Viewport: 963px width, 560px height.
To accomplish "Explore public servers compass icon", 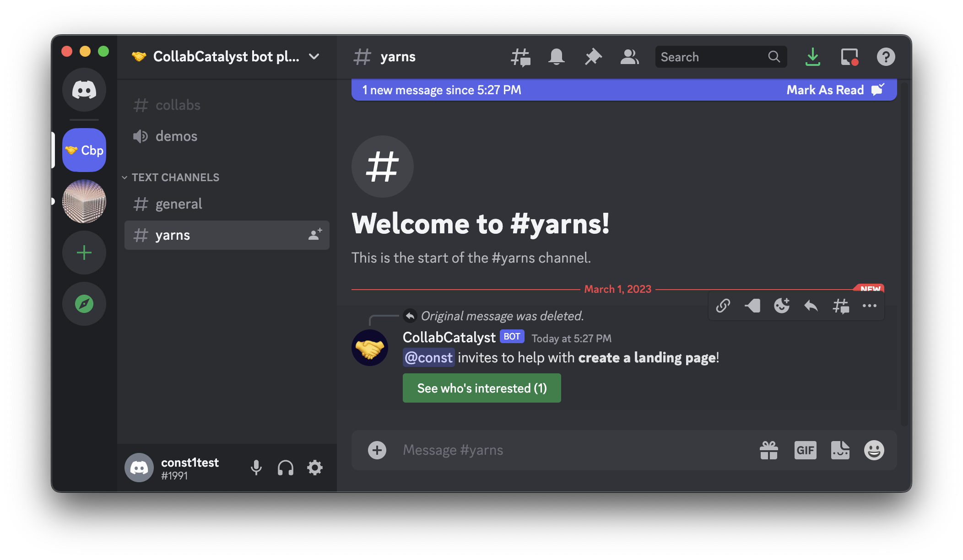I will point(84,304).
